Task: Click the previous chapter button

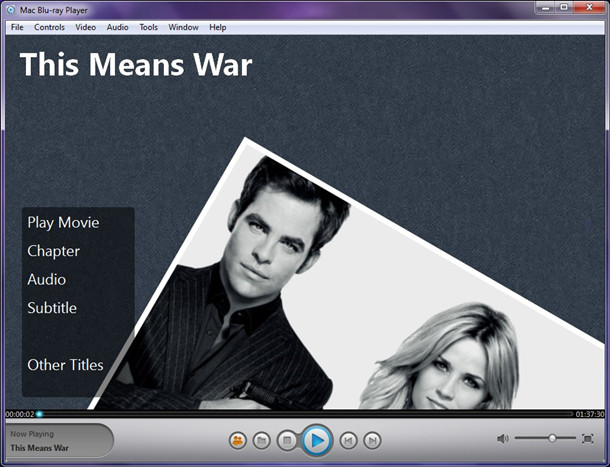Action: click(x=348, y=441)
